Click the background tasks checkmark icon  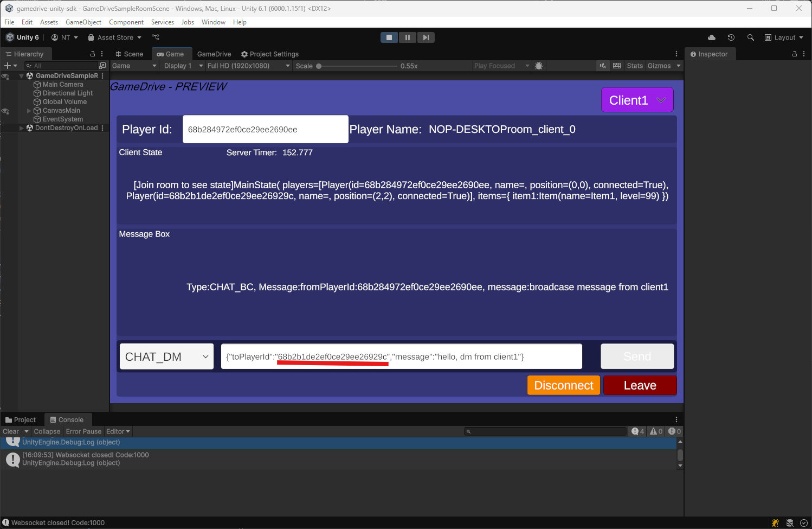[804, 522]
